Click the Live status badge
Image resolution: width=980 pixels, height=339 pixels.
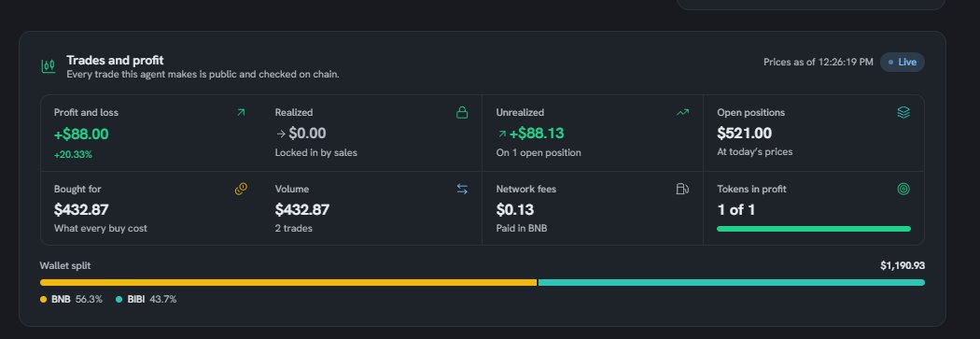pos(902,62)
